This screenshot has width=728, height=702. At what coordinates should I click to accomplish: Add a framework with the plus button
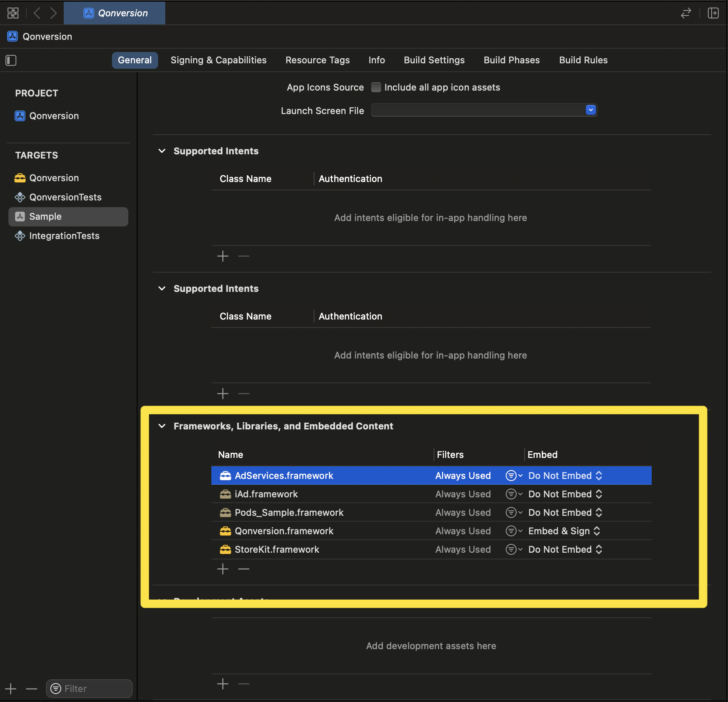(x=223, y=569)
